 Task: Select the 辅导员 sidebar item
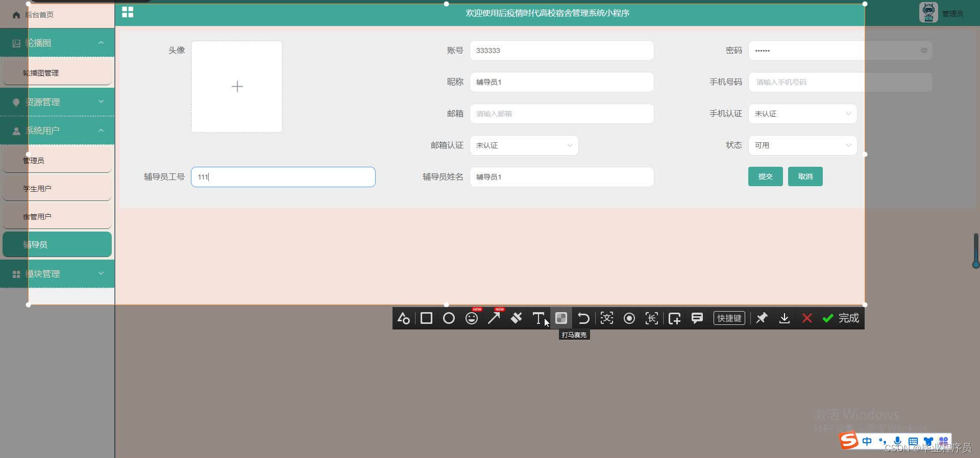[57, 244]
